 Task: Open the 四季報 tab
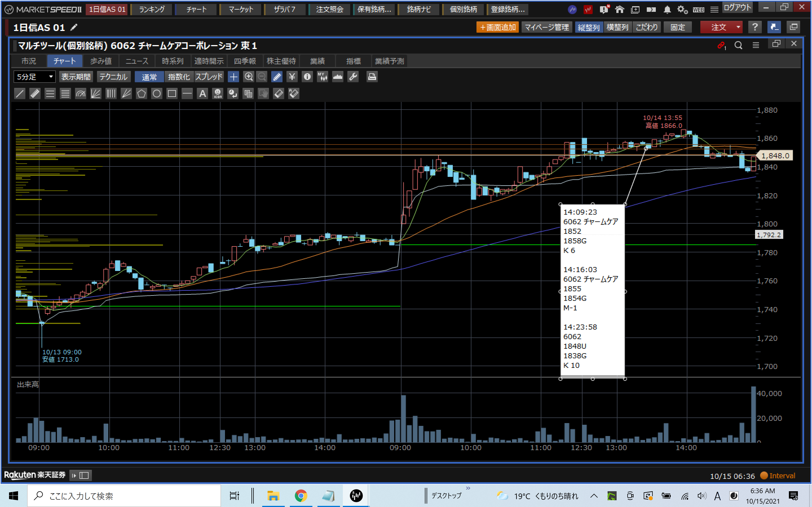[245, 61]
